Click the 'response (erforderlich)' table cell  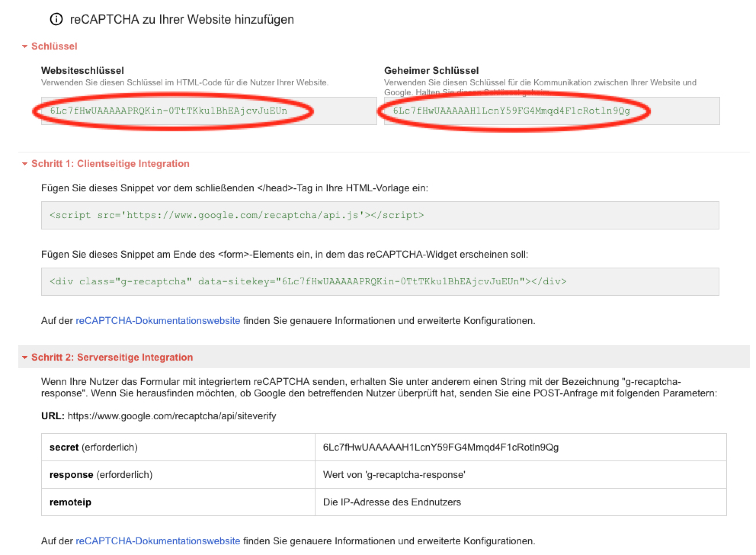[178, 475]
